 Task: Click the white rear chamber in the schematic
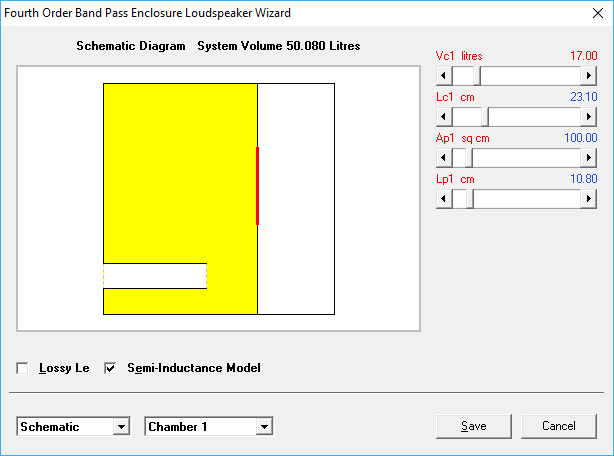click(x=296, y=199)
